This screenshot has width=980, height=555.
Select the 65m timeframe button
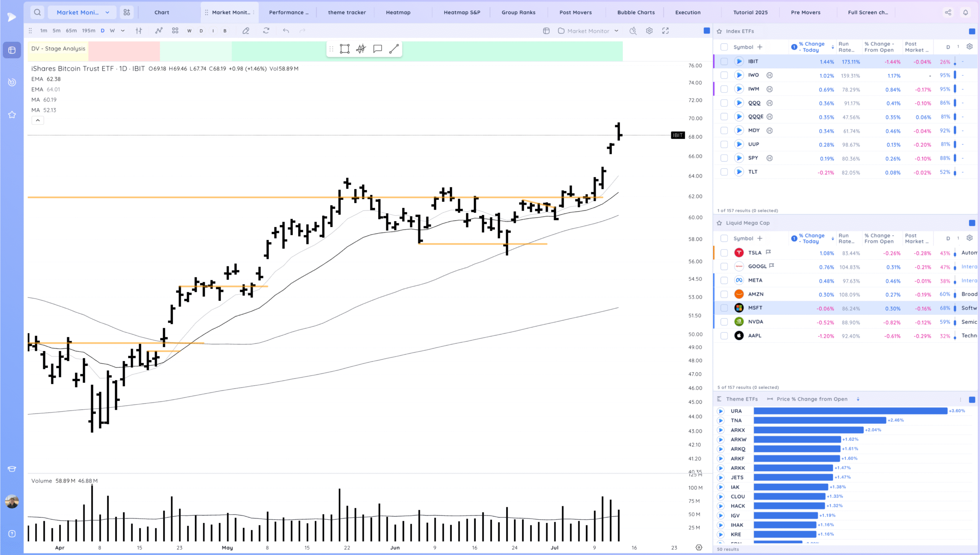[x=71, y=31]
